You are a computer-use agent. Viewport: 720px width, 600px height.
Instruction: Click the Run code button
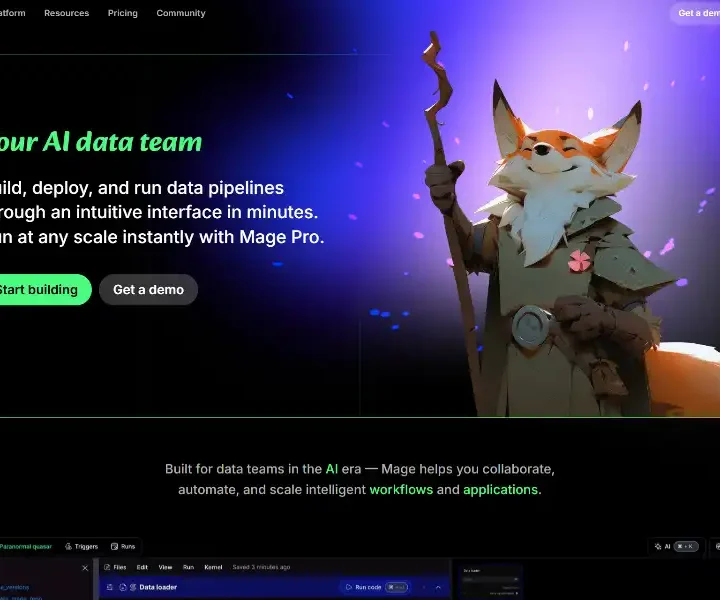coord(375,587)
